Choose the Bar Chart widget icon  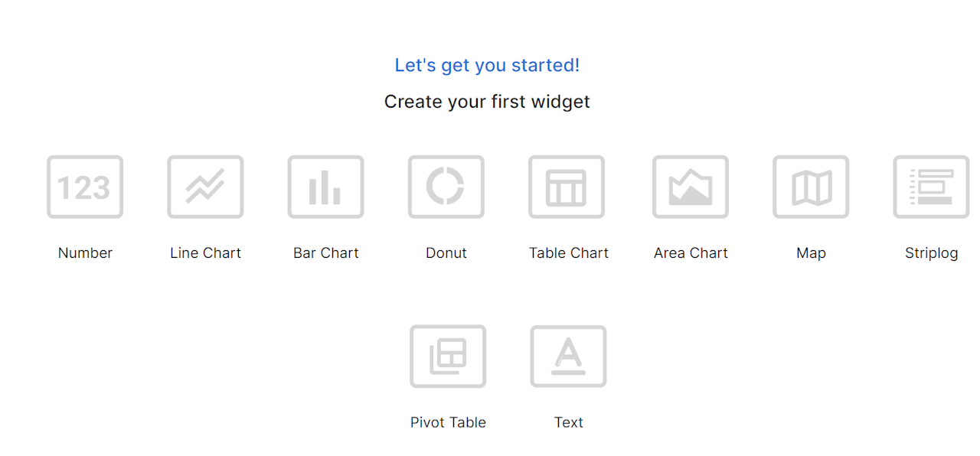point(326,187)
